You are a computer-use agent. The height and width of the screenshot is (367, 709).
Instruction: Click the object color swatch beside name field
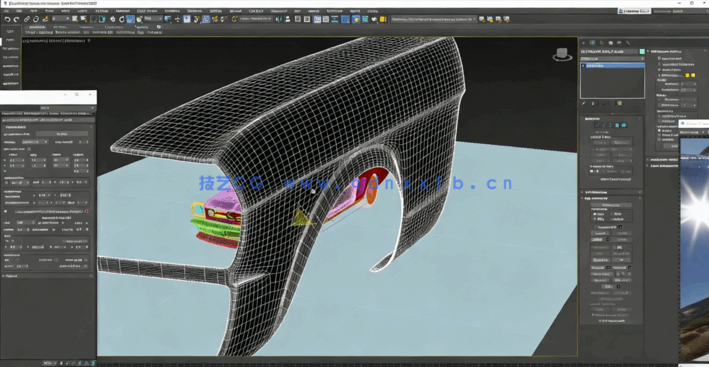click(642, 52)
